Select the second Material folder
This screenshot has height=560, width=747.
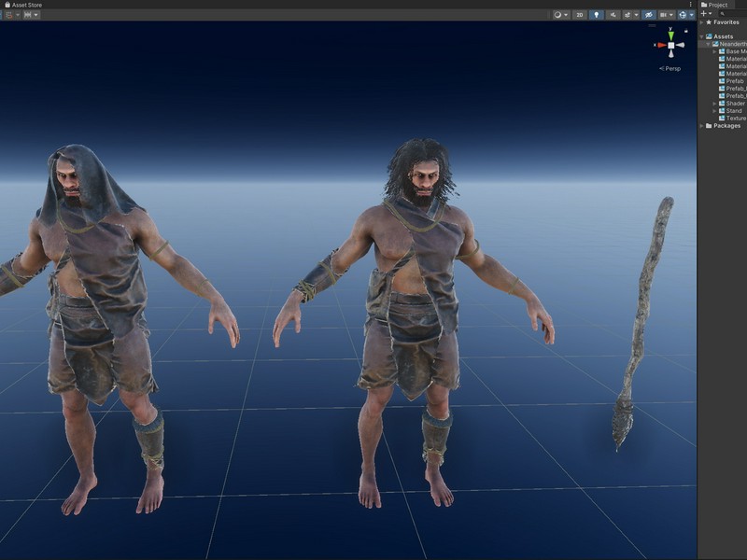pyautogui.click(x=733, y=66)
